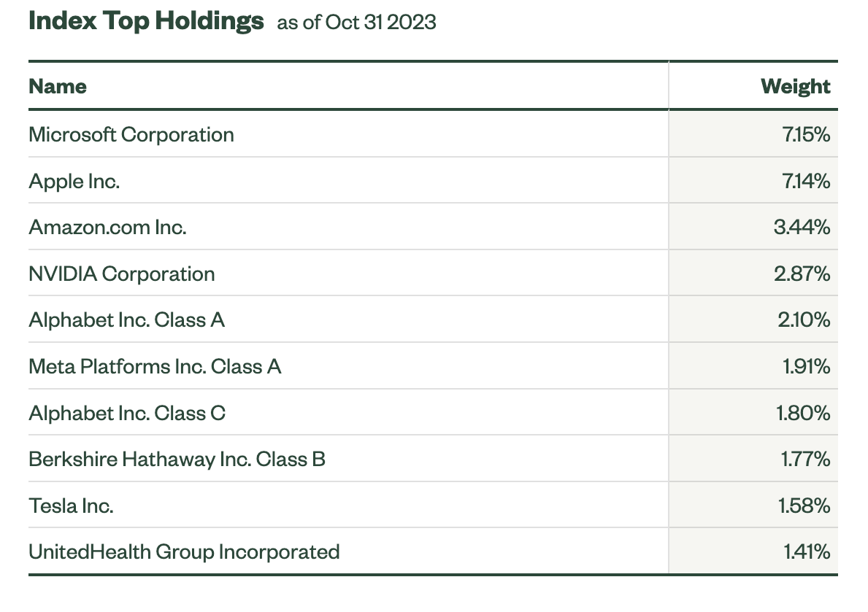Click the 1.41% weight value
868x612 pixels.
(807, 551)
